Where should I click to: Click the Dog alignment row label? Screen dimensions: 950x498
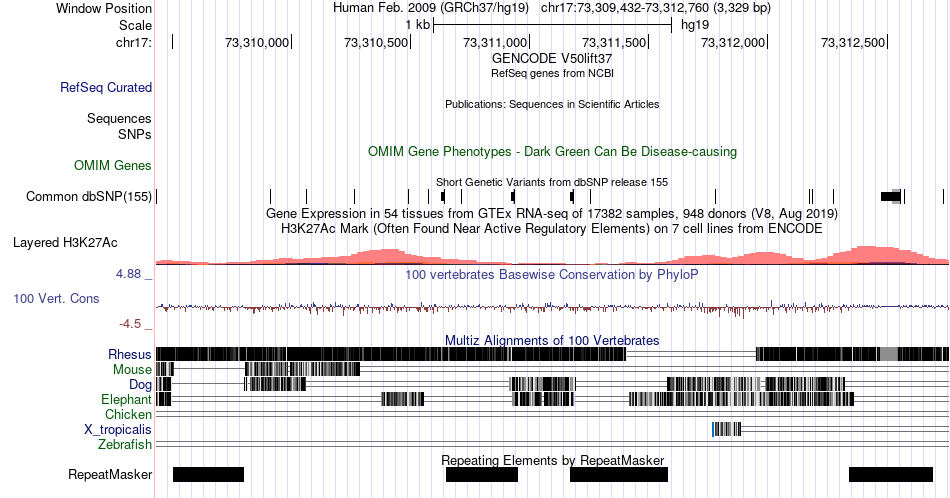pyautogui.click(x=140, y=385)
